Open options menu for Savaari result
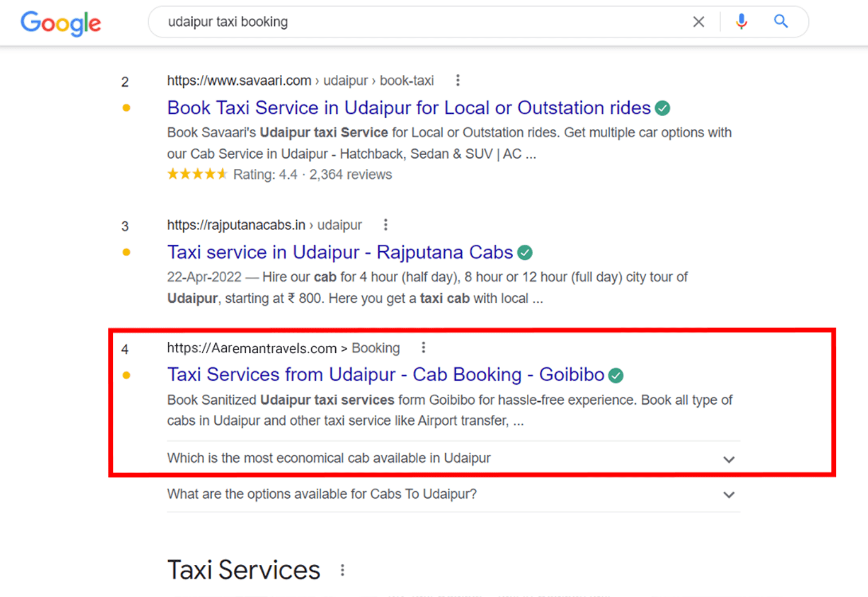This screenshot has width=868, height=597. click(x=458, y=80)
